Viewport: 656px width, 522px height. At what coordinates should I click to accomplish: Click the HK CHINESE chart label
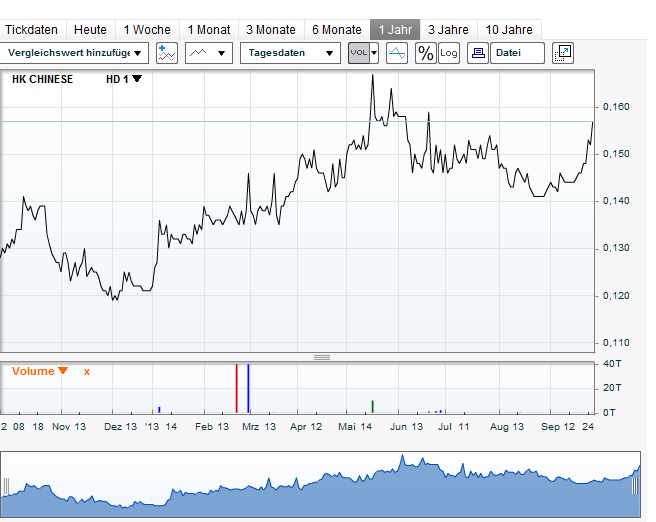point(42,79)
